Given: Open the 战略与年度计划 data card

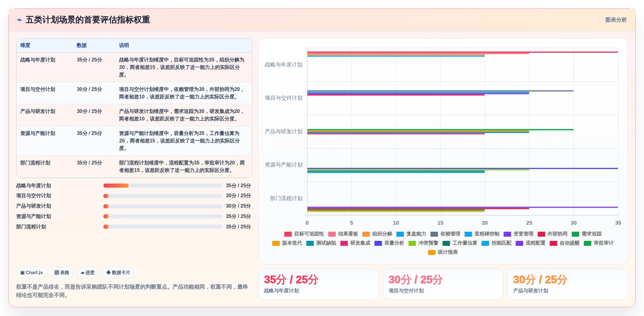Looking at the screenshot, I should point(318,284).
